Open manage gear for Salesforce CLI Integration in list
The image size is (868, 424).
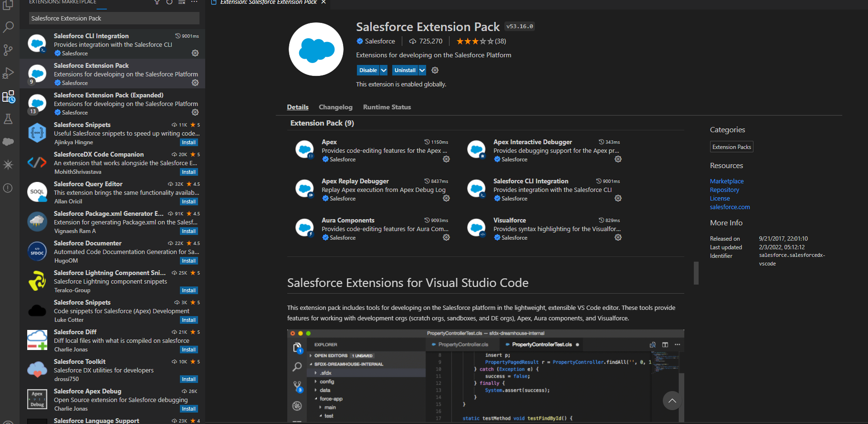(x=195, y=53)
